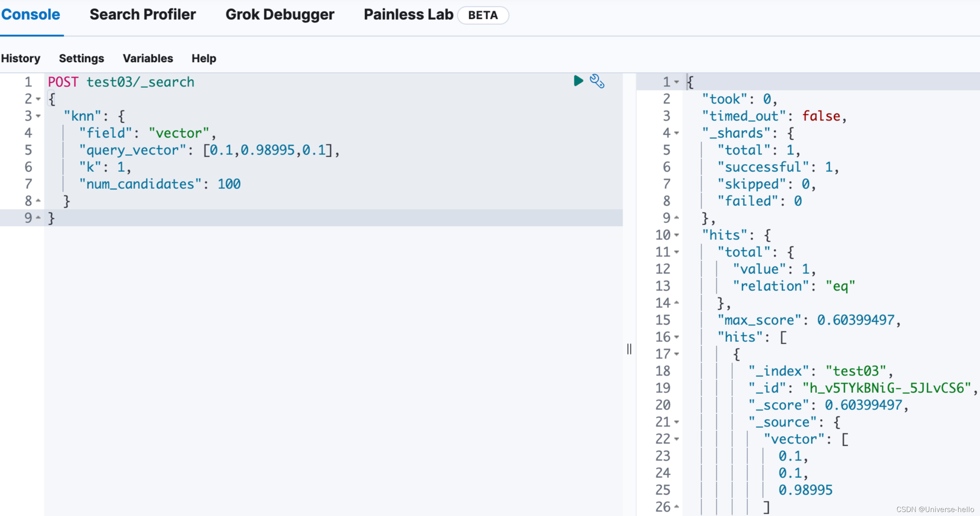Open the Help menu
This screenshot has width=980, height=516.
click(x=204, y=58)
